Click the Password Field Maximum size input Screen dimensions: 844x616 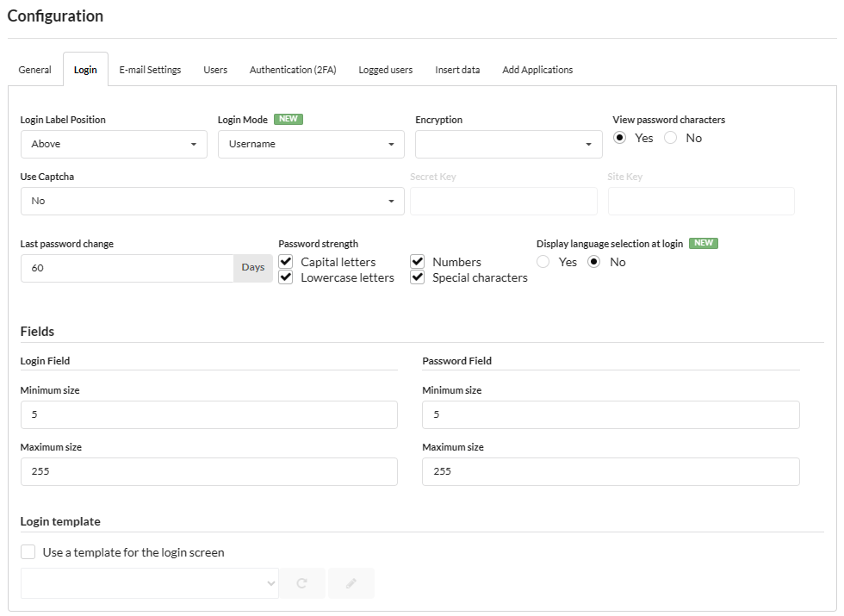tap(611, 471)
